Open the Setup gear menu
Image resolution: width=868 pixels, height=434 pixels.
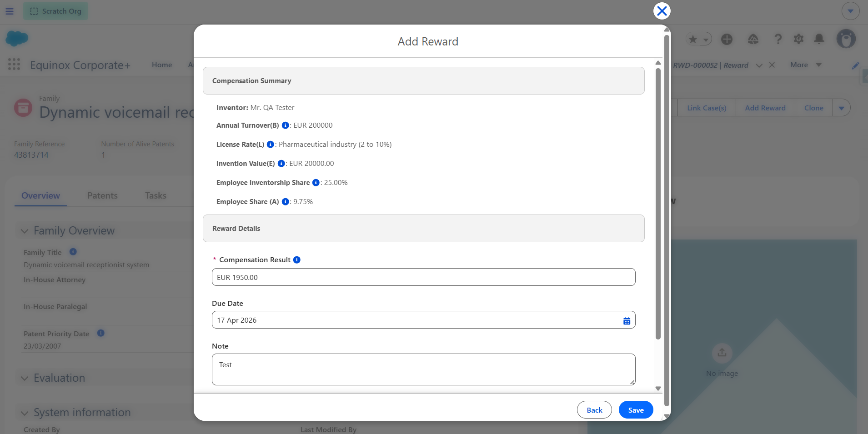coord(798,40)
